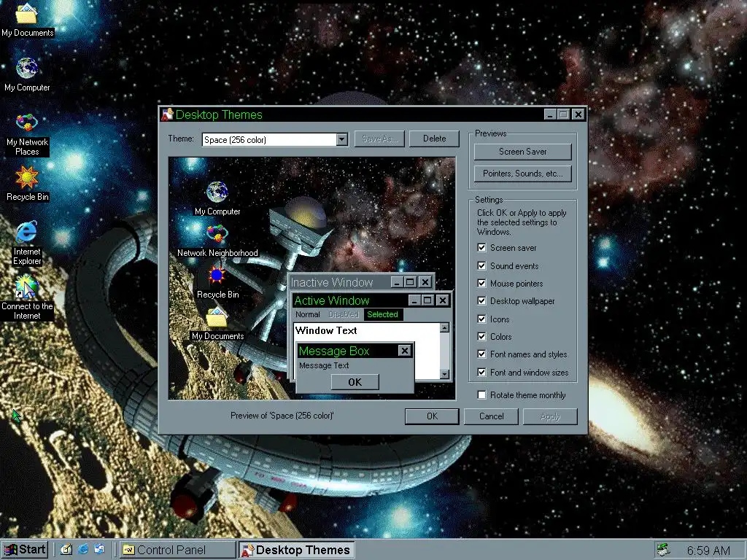The height and width of the screenshot is (560, 747).
Task: Toggle the Sound events checkbox
Action: click(481, 265)
